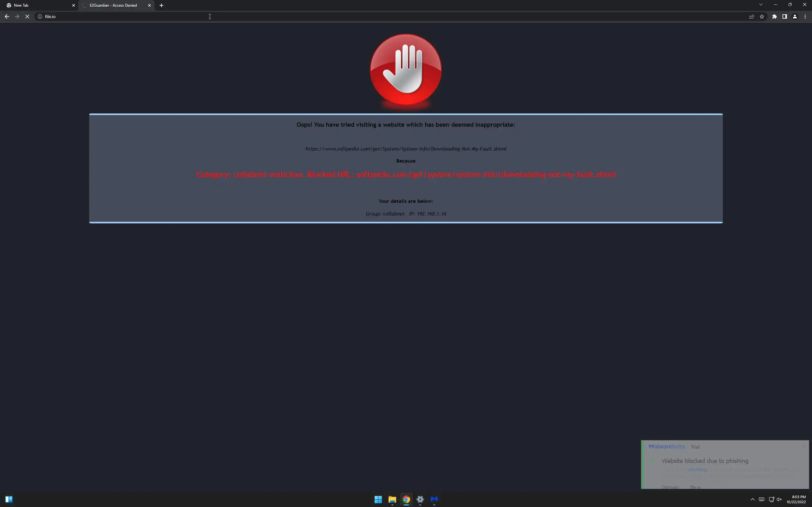The image size is (812, 507).
Task: View site information icon
Action: tap(40, 16)
